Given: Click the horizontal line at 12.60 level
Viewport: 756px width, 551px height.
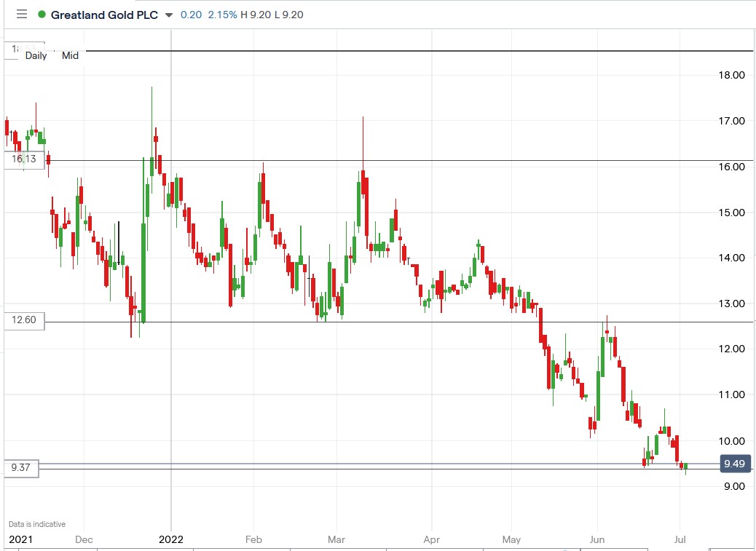Looking at the screenshot, I should 401,320.
